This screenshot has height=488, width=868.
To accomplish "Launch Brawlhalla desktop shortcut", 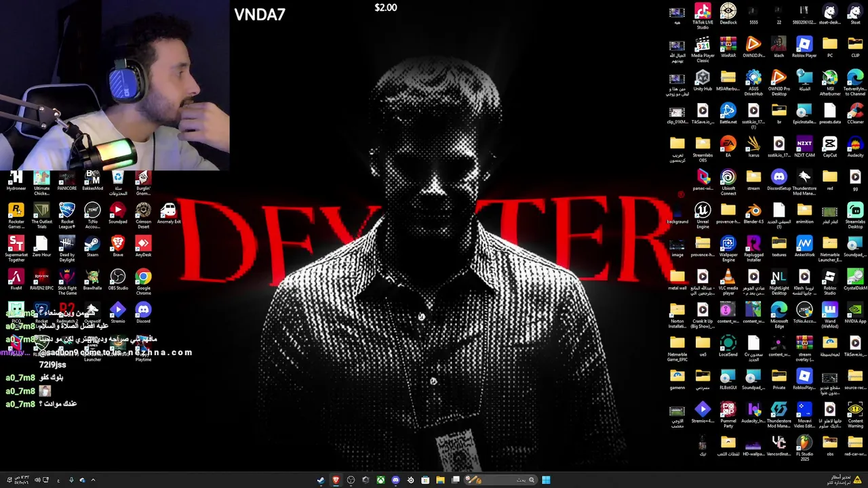I will 92,280.
